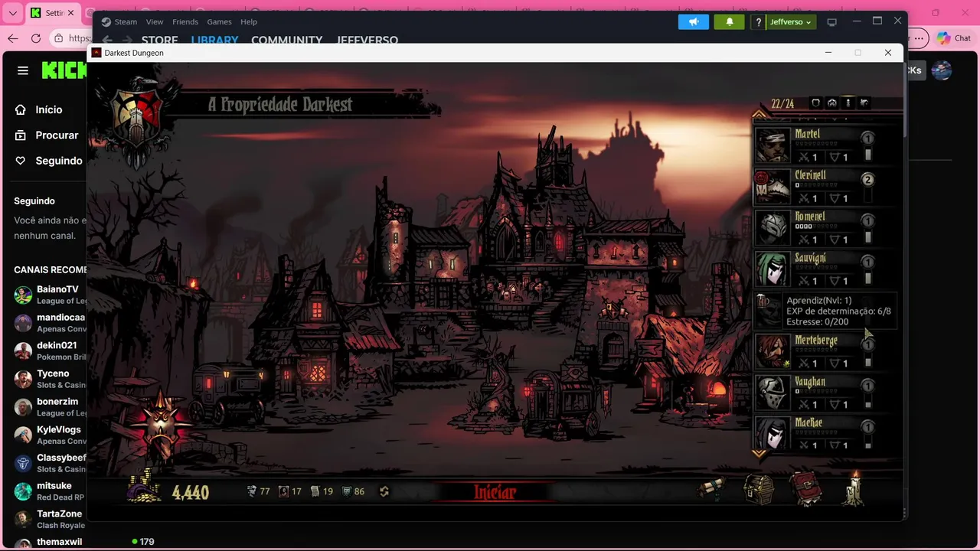Image resolution: width=980 pixels, height=551 pixels.
Task: Select Sauvigni's hero portrait
Action: click(773, 269)
